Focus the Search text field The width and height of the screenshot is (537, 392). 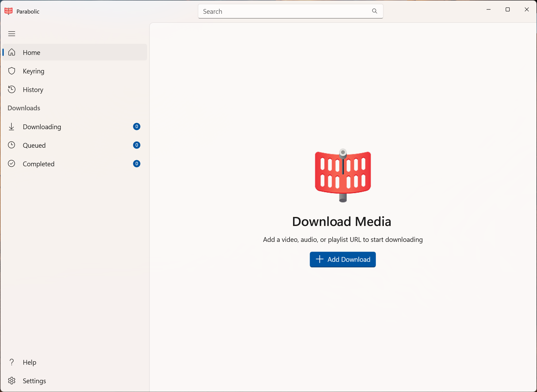click(284, 11)
